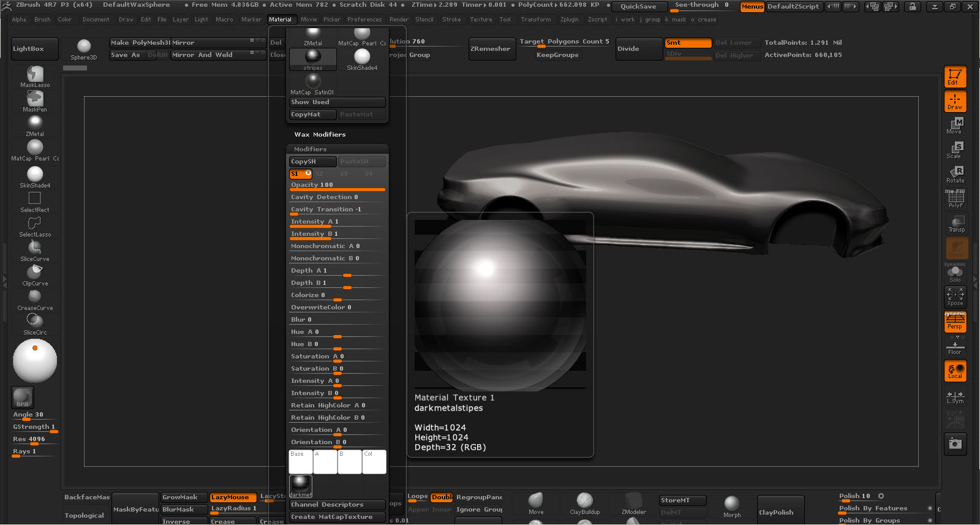Expand the Wax Modifiers section
Viewport: 980px width, 525px height.
(x=320, y=134)
